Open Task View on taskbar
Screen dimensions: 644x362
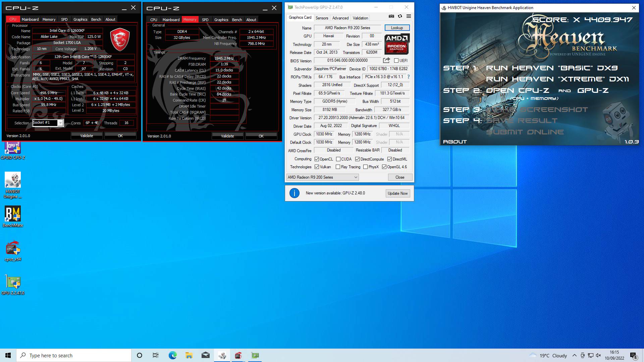click(x=156, y=355)
